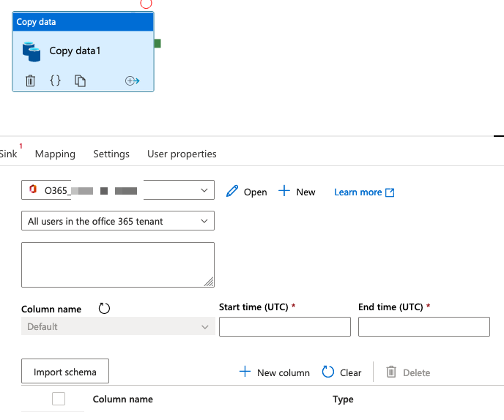Add a New column to the schema
Viewport: 504px width, 420px height.
pyautogui.click(x=275, y=372)
